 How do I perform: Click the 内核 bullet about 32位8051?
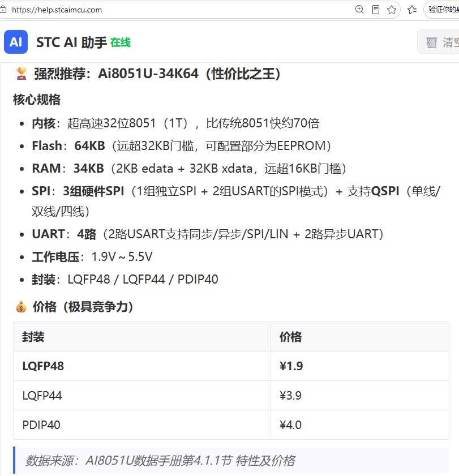pyautogui.click(x=175, y=123)
